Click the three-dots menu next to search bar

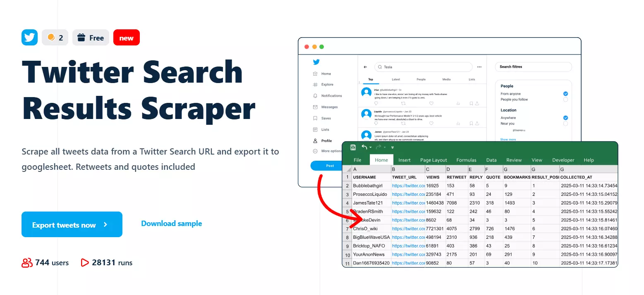pos(479,67)
